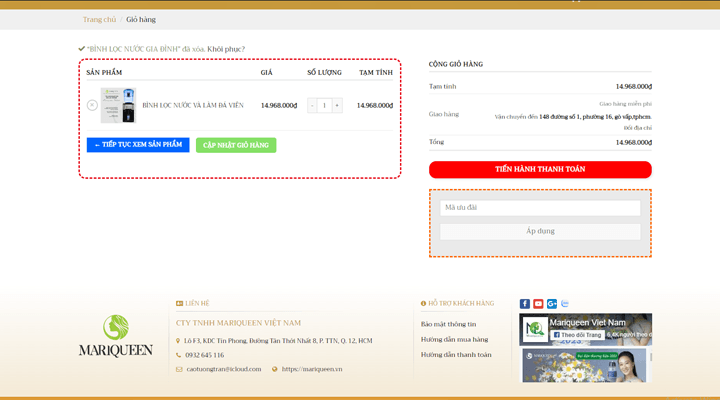Click the Mariqueen footer logo
The height and width of the screenshot is (400, 720).
[x=117, y=336]
